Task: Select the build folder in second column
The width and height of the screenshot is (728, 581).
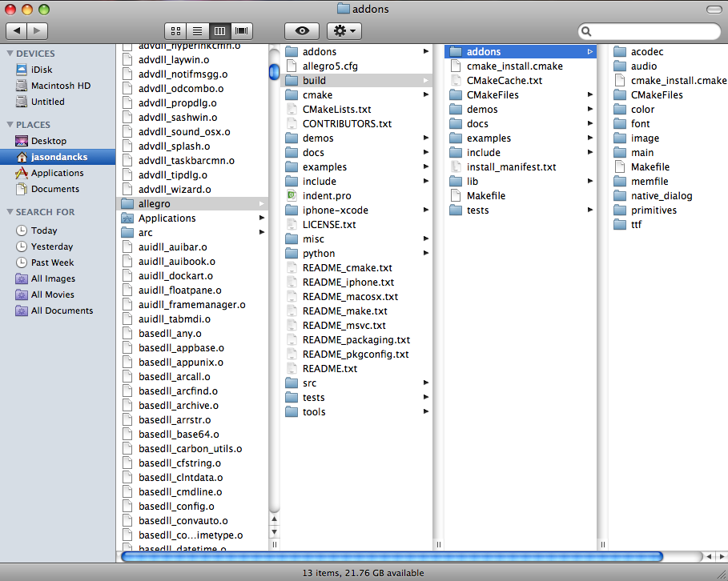Action: pos(356,80)
